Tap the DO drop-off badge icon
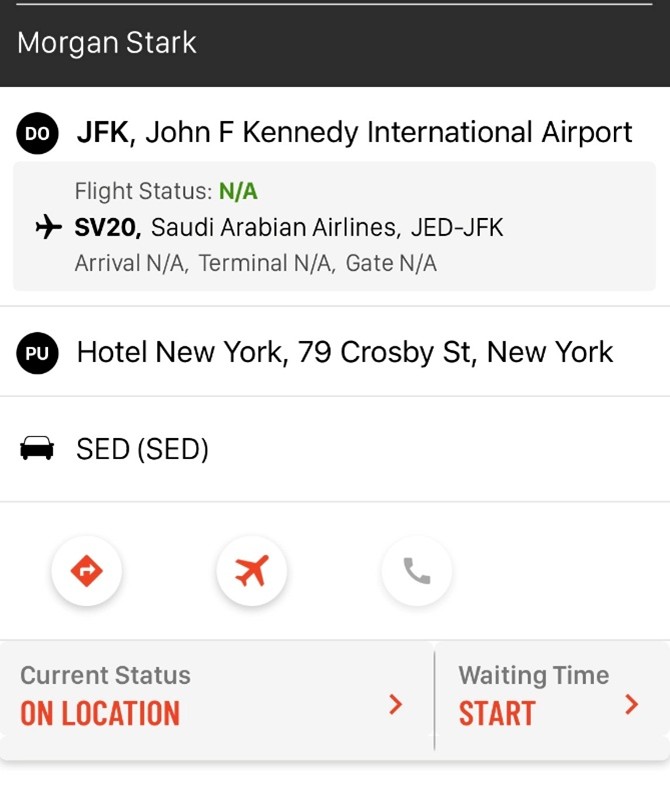Screen dimensions: 670x785 click(x=37, y=133)
